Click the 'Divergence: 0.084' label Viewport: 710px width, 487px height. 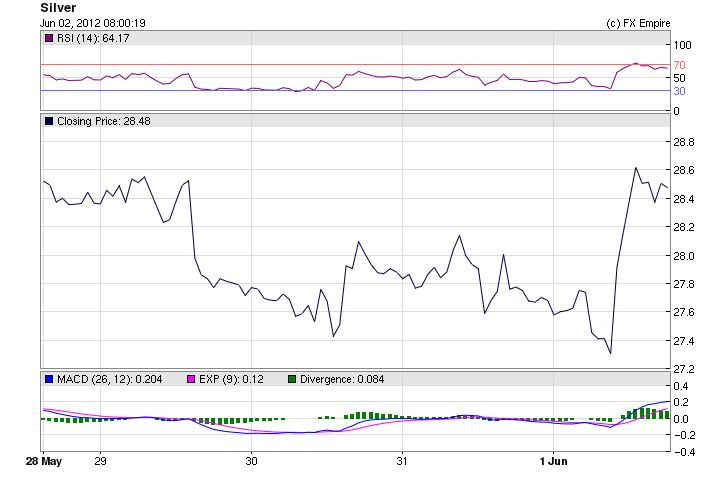click(x=342, y=379)
